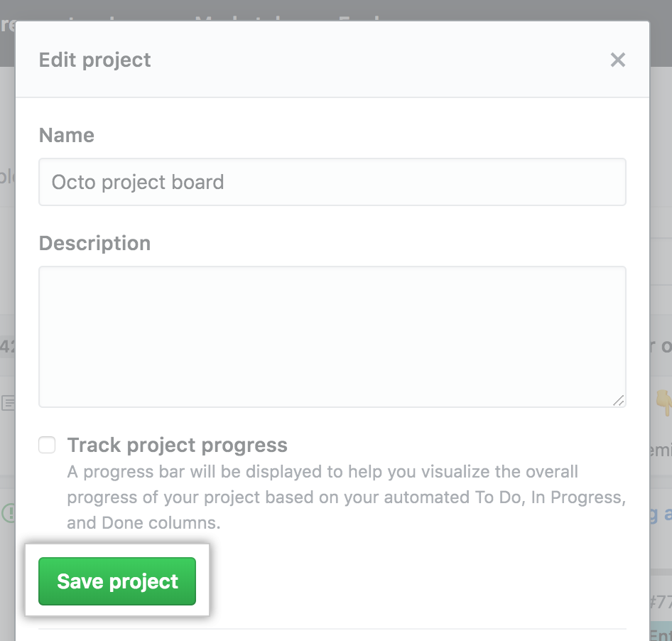Screen dimensions: 672x641
Task: Grab the Description textarea resize handle
Action: click(x=619, y=400)
